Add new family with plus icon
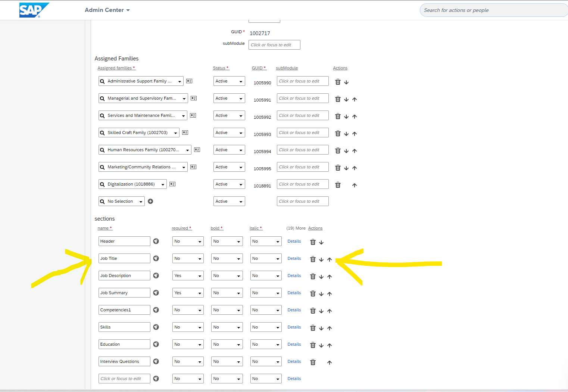 [150, 201]
